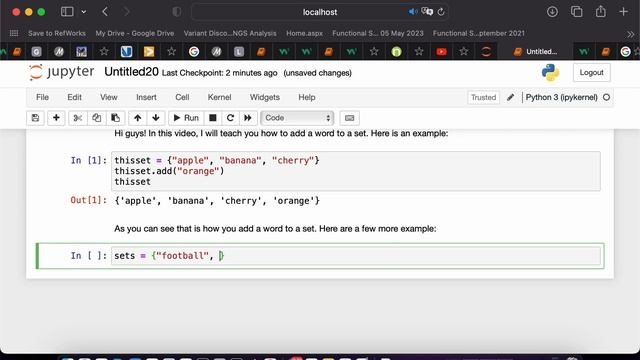
Task: Click the Jupyter logo
Action: pos(61,72)
